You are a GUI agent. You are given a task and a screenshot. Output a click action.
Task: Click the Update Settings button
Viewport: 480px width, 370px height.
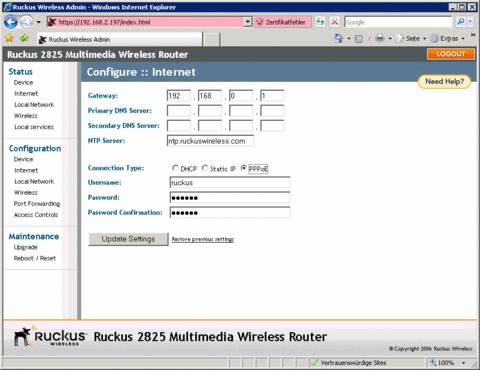coord(128,239)
